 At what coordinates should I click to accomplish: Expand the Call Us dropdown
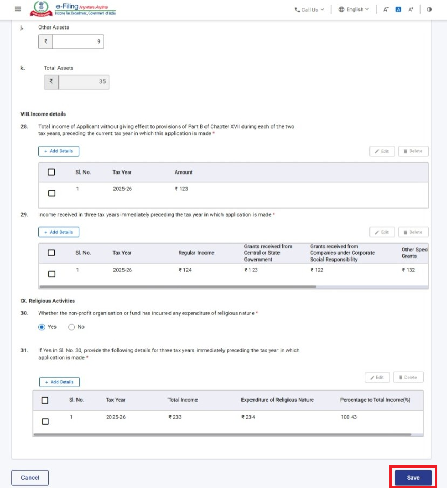point(310,9)
